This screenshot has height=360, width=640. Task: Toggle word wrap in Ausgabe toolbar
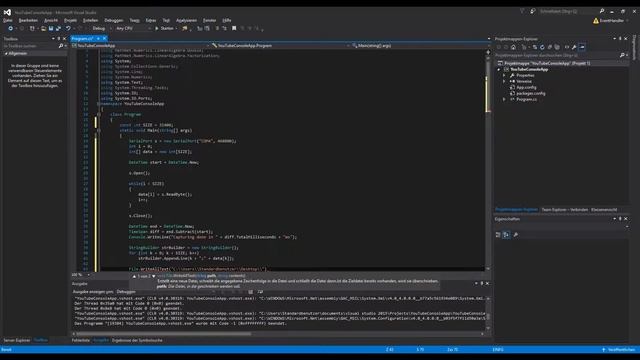click(x=260, y=292)
